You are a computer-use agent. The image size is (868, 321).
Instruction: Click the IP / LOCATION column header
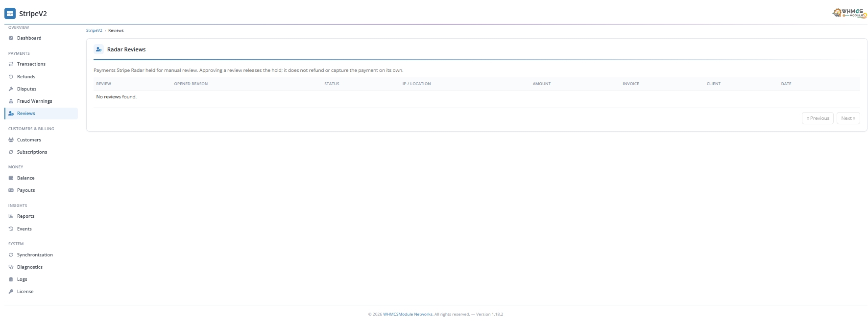tap(416, 84)
